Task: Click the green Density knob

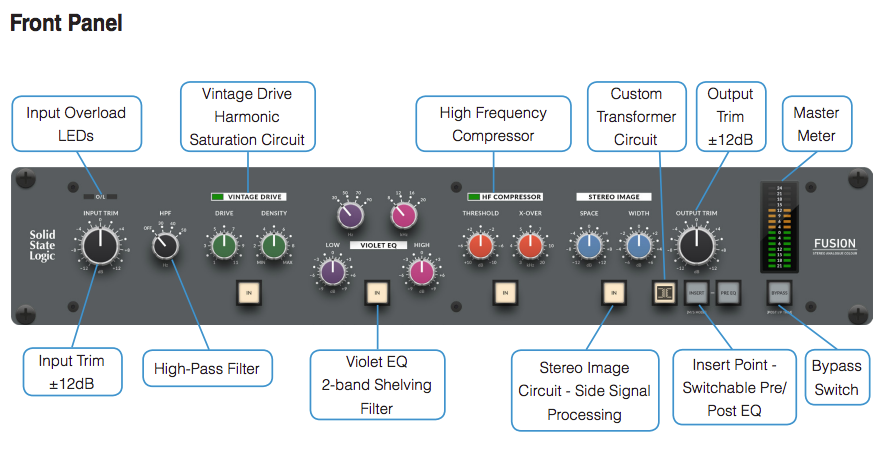Action: tap(273, 243)
